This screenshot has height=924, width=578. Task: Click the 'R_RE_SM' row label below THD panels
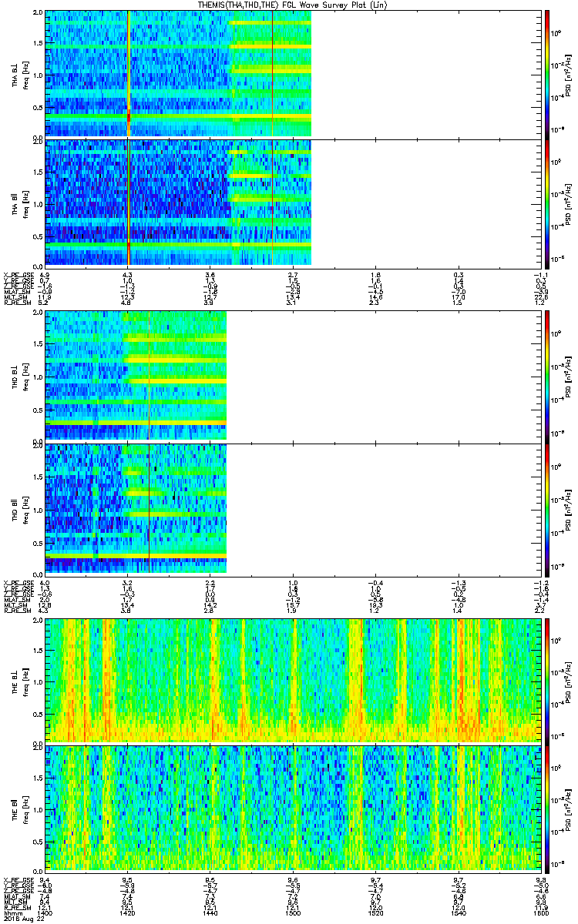tap(16, 610)
